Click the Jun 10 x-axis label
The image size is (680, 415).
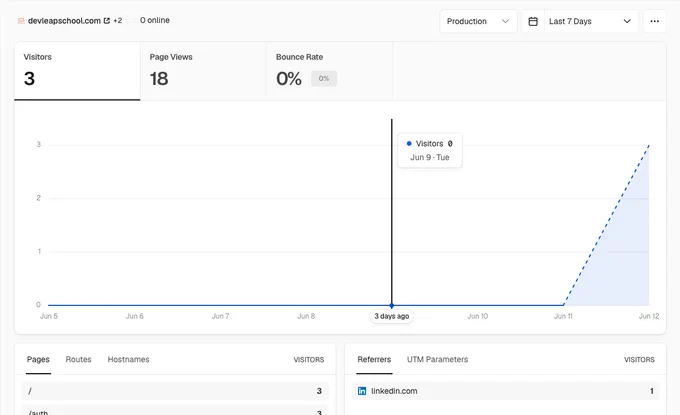click(477, 316)
